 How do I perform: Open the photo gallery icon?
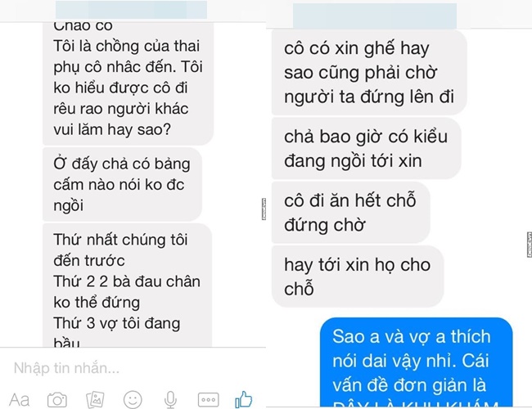point(95,400)
